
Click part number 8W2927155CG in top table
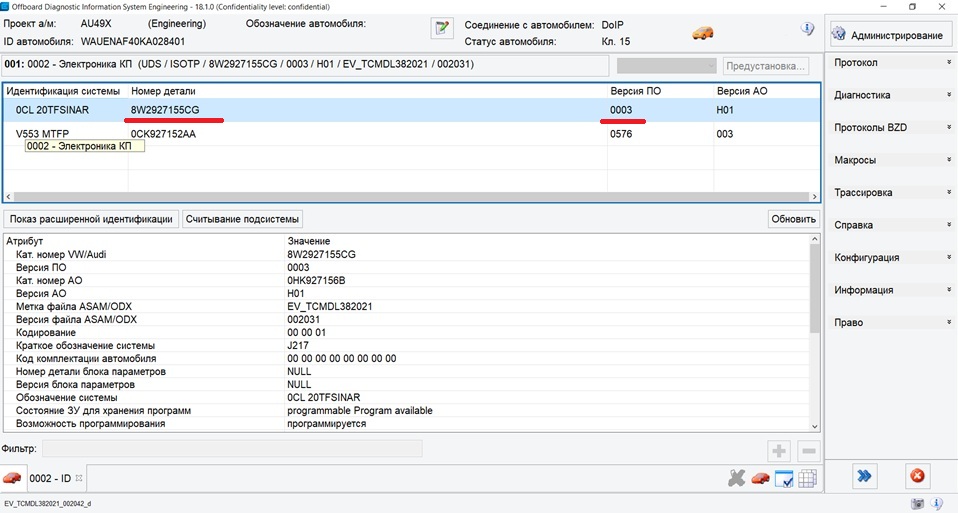pyautogui.click(x=165, y=110)
